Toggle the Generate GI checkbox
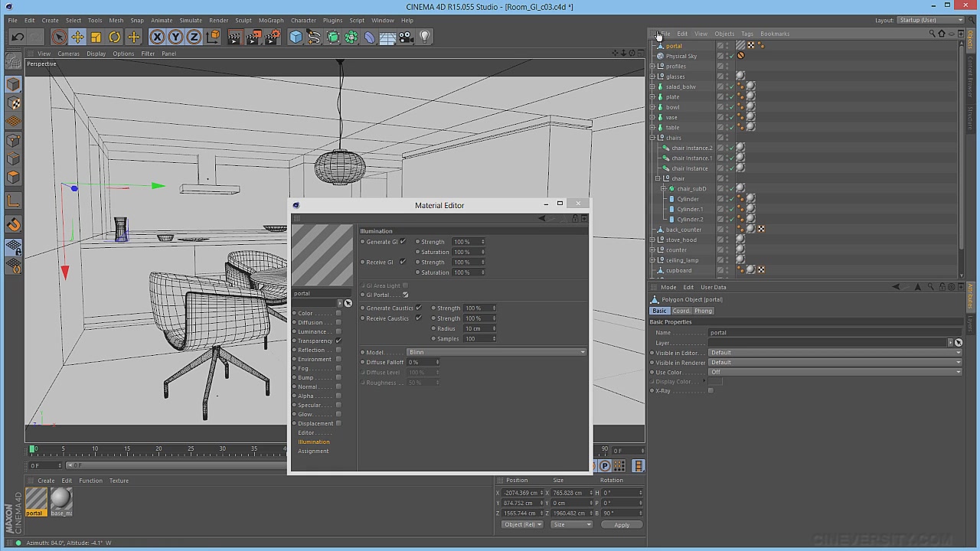980x551 pixels. pos(403,242)
